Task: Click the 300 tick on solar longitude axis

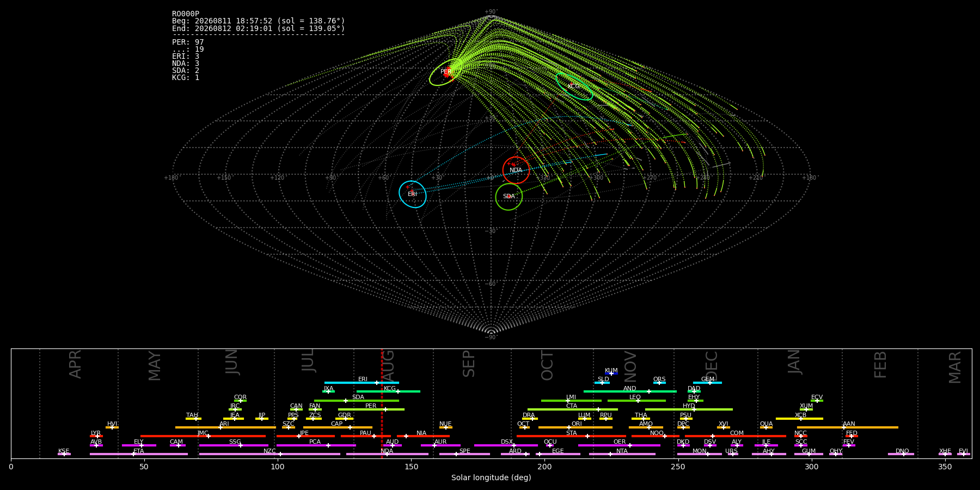Action: click(811, 467)
